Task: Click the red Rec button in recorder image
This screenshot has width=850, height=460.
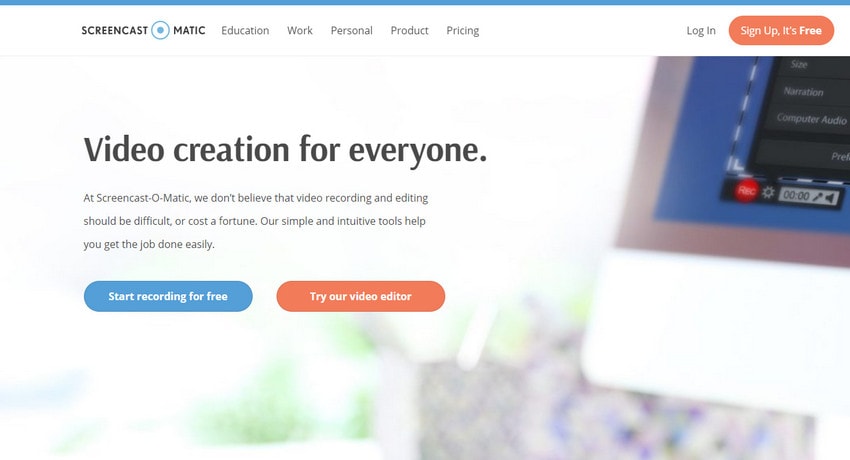Action: click(x=746, y=190)
